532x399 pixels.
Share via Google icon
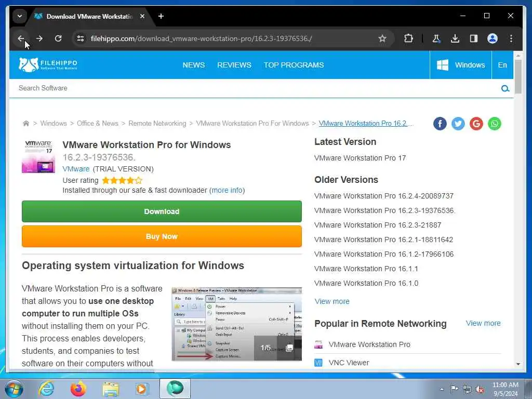476,124
